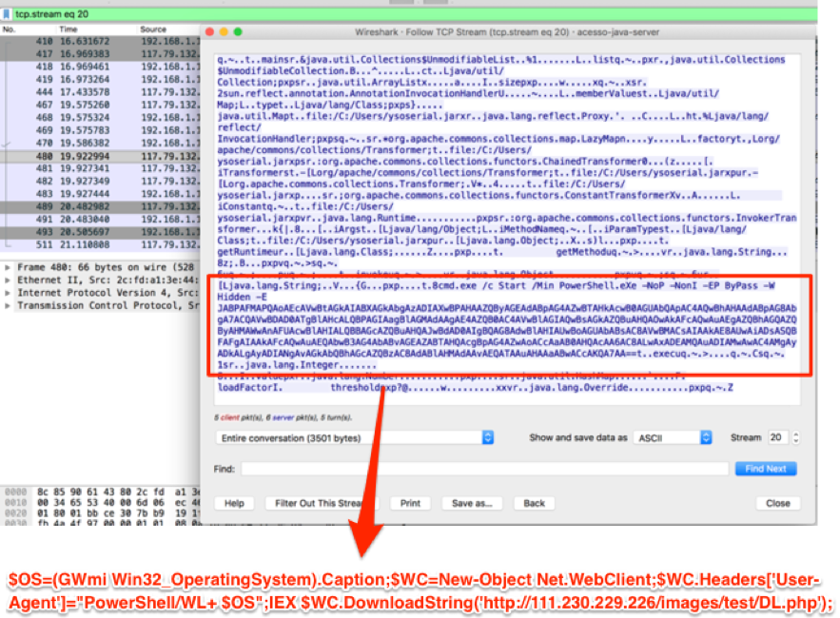The height and width of the screenshot is (618, 840).
Task: Select packet row number 491
Action: [x=100, y=219]
